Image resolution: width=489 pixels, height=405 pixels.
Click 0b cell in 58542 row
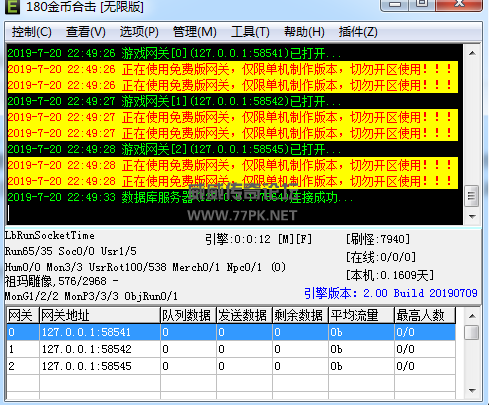pos(361,349)
